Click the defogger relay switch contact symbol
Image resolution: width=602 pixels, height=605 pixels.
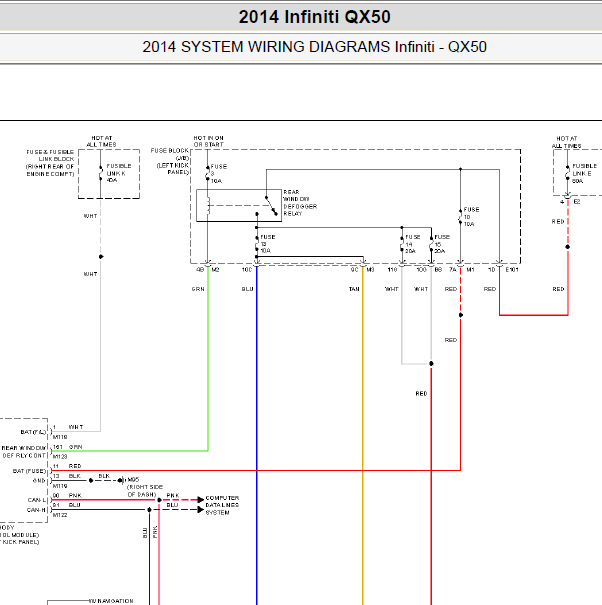tap(271, 206)
